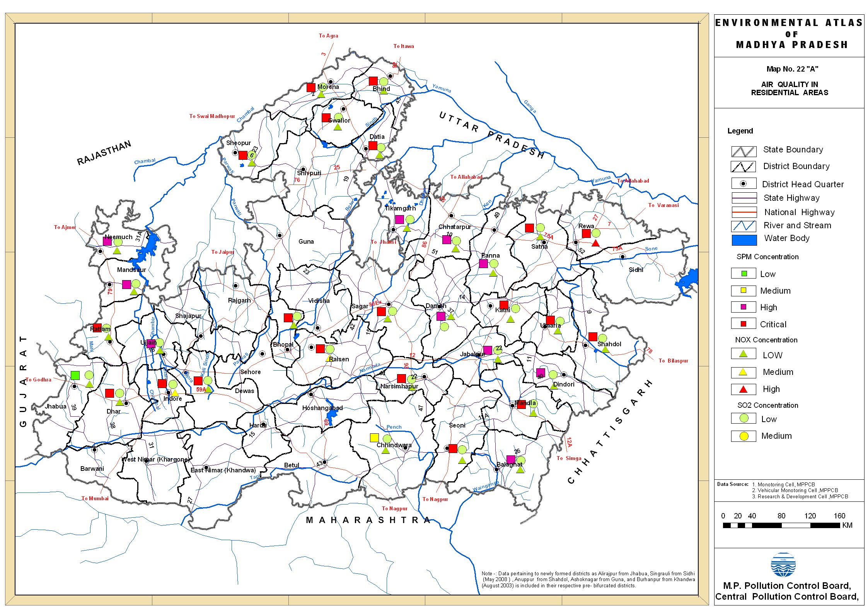Click the red SPM square at Narsimhapur
Image resolution: width=868 pixels, height=614 pixels.
click(401, 378)
